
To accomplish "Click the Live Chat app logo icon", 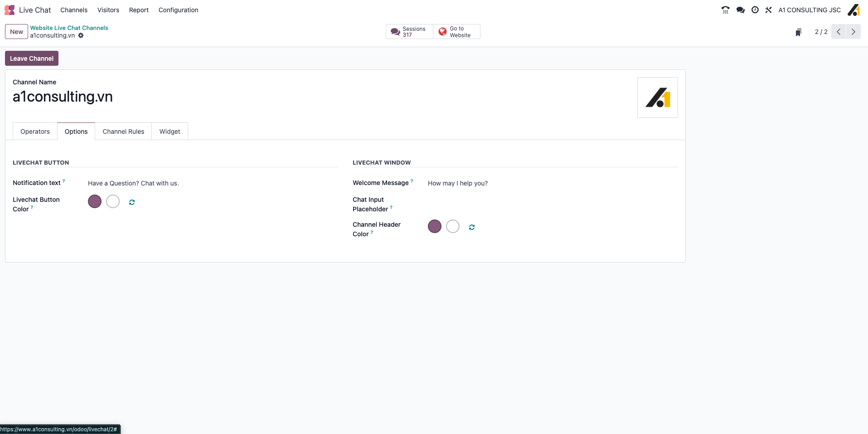I will point(10,10).
